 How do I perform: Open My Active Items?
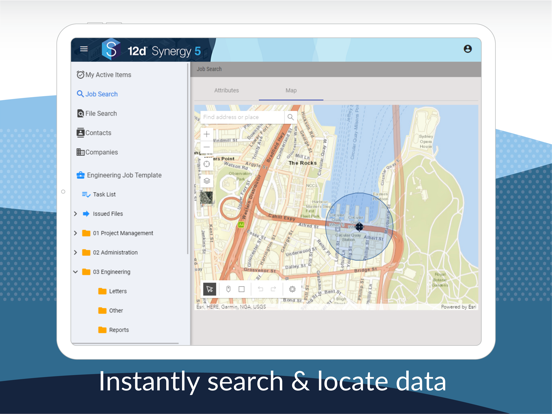point(104,75)
